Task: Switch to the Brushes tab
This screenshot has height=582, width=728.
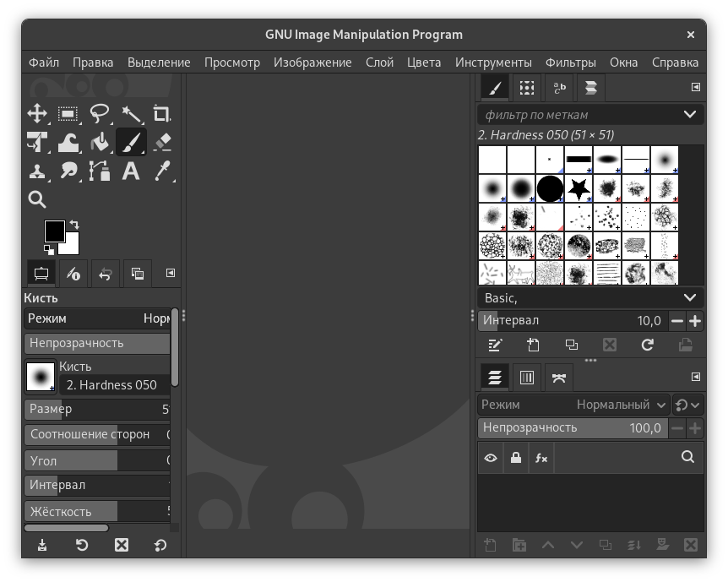Action: click(x=495, y=87)
